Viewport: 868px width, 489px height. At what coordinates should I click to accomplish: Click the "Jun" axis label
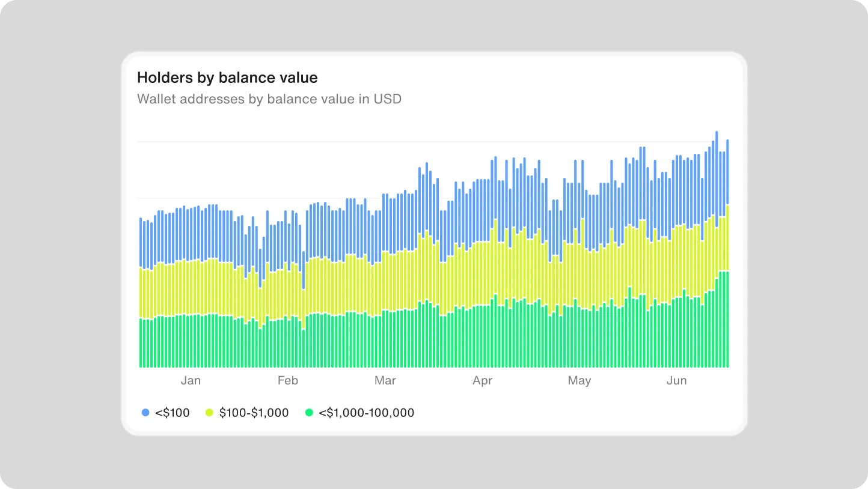pos(677,380)
